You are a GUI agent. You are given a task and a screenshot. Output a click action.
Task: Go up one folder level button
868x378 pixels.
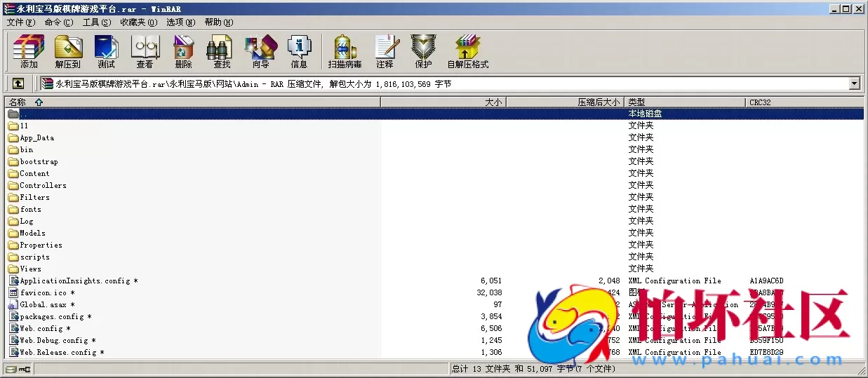(x=18, y=83)
